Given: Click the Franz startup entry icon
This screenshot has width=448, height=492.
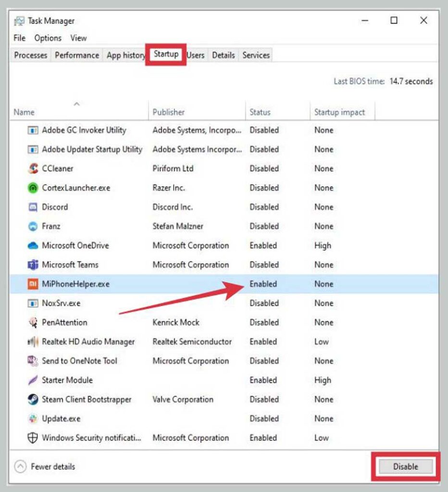Looking at the screenshot, I should (32, 226).
